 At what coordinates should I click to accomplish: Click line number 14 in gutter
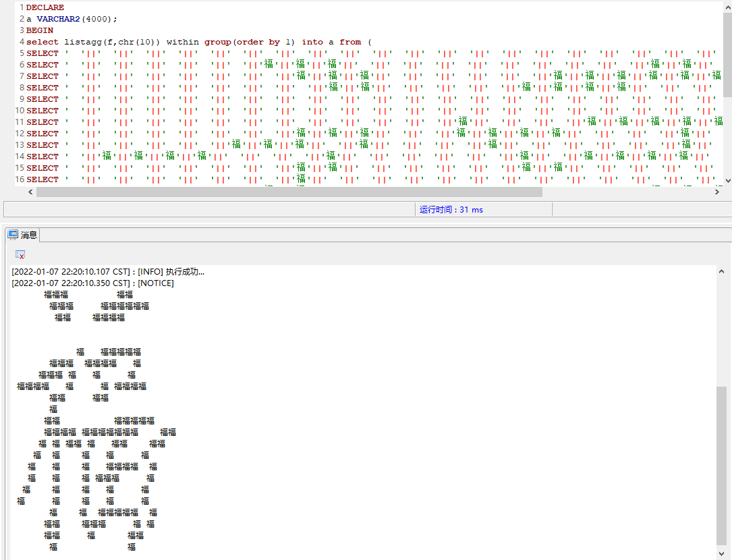20,157
